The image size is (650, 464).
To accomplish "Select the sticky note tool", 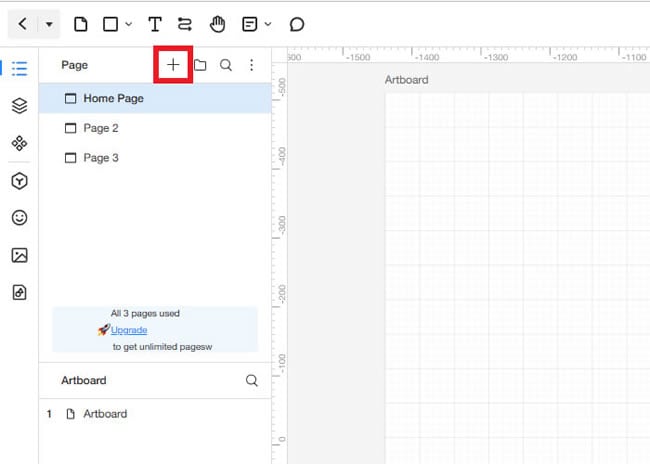I will click(x=250, y=24).
